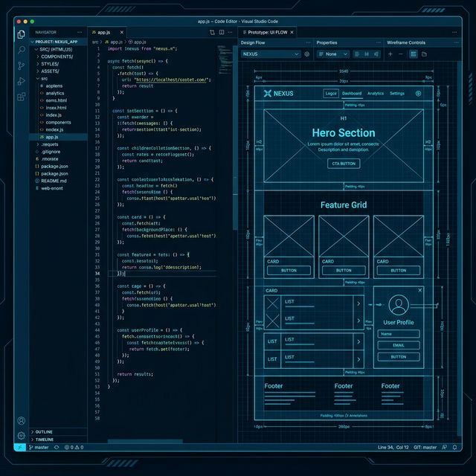Click BUTTON on the first feature card
This screenshot has height=476, width=476.
(289, 270)
